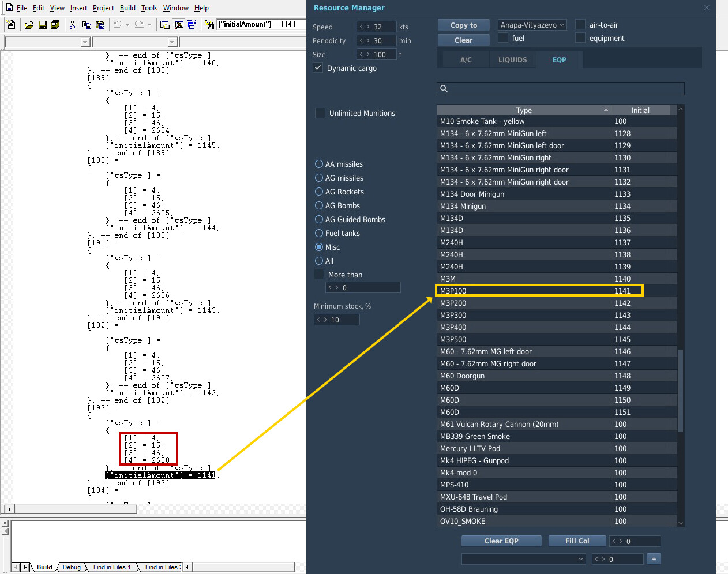Viewport: 728px width, 574px height.
Task: Click the magnifier in the equipment search box
Action: (444, 89)
